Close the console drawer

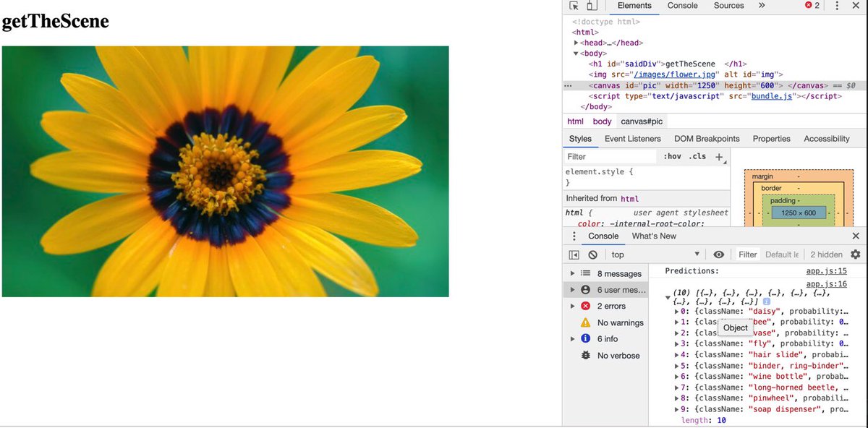(x=856, y=236)
